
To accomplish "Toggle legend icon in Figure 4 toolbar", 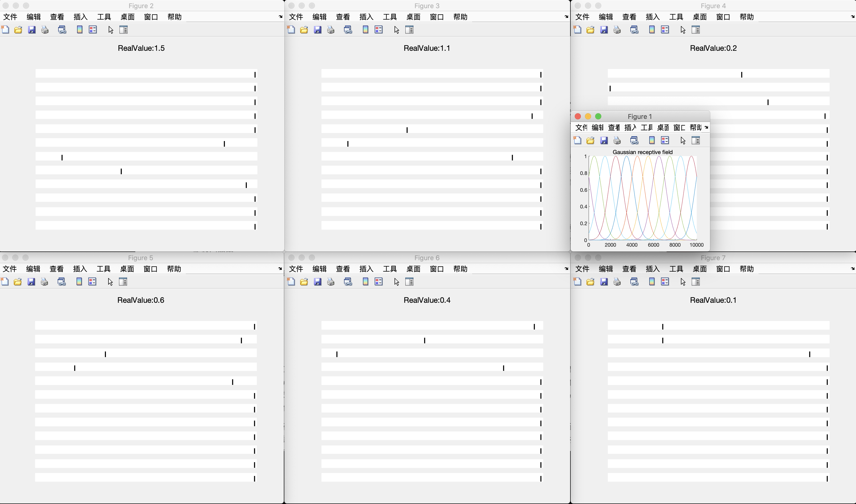I will click(665, 30).
